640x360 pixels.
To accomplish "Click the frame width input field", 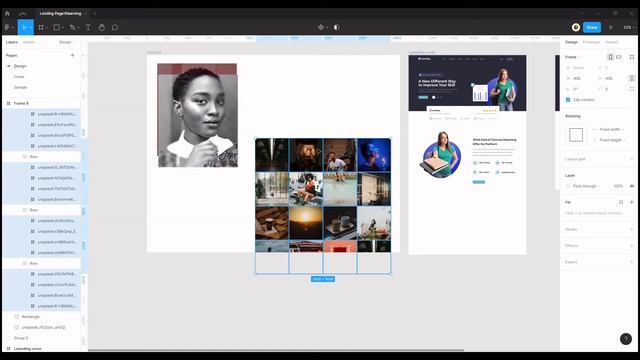I will (x=581, y=78).
